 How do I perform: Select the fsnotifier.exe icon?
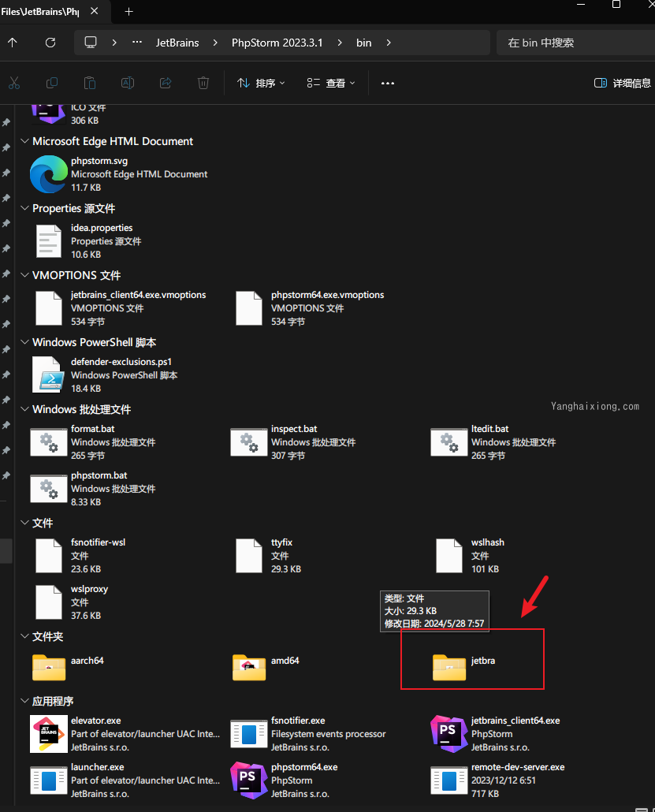(249, 734)
